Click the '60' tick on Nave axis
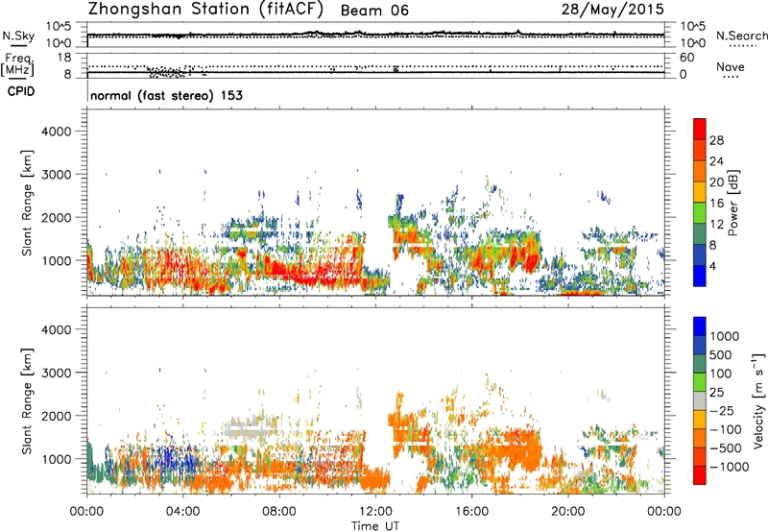Image resolution: width=768 pixels, height=532 pixels. [686, 58]
